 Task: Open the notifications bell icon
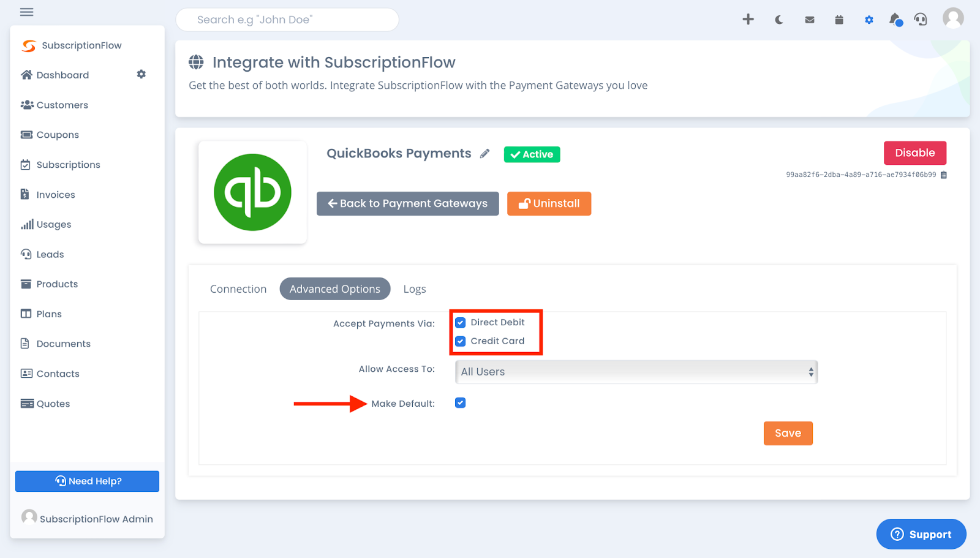click(x=895, y=20)
